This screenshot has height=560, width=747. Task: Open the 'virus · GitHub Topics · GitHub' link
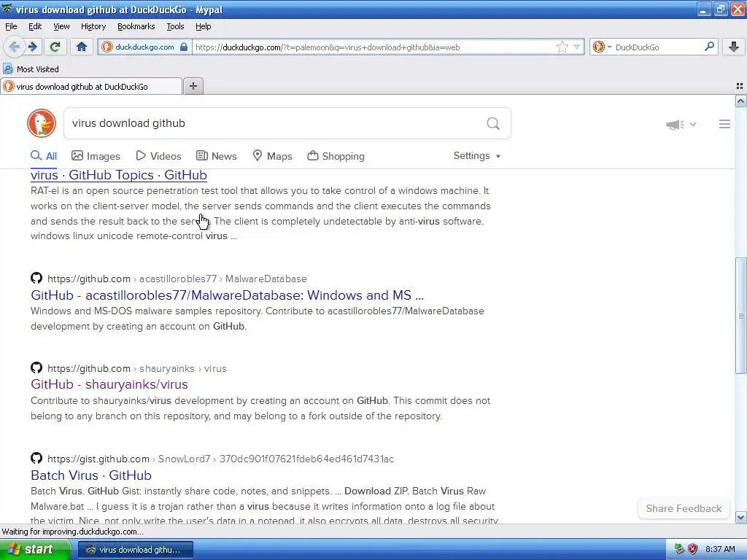[119, 175]
